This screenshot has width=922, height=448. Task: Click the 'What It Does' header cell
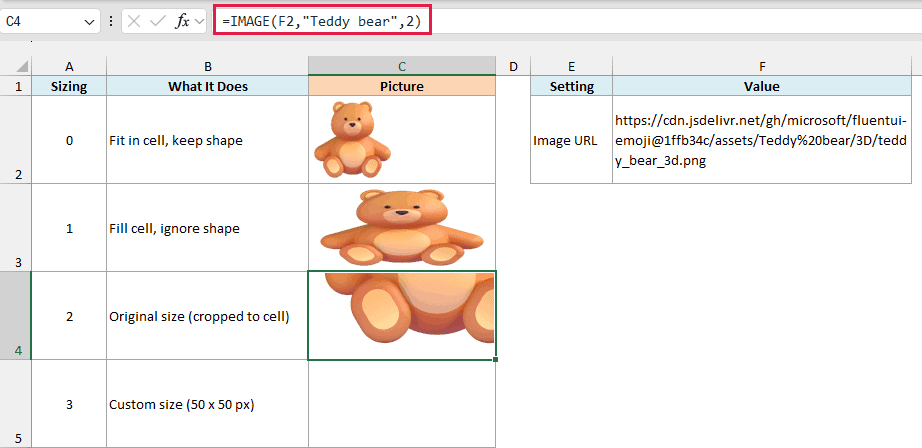tap(208, 86)
